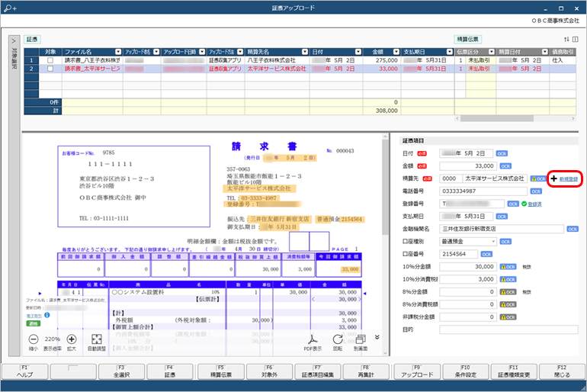Screen dimensions: 587x392
Task: Click the OCR badge next to 支払期日
Action: (x=502, y=217)
